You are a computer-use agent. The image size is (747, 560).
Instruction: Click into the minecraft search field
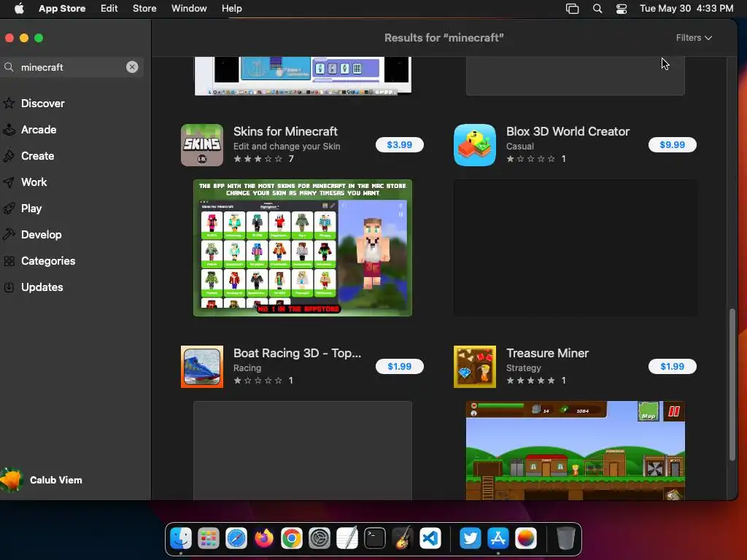71,67
